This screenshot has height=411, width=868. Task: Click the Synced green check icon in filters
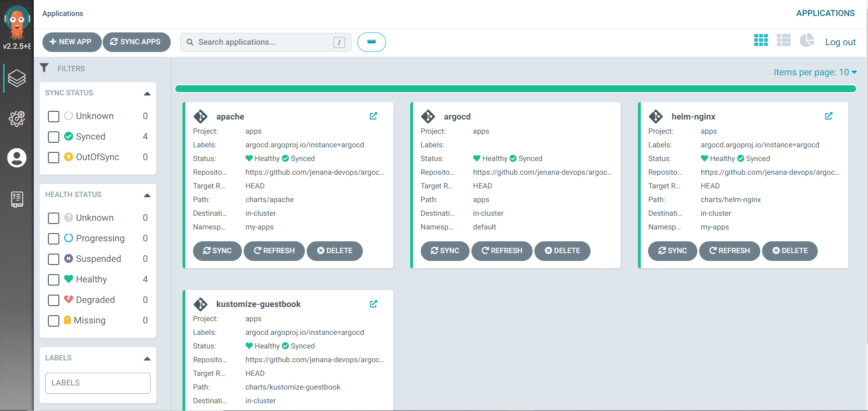point(69,136)
